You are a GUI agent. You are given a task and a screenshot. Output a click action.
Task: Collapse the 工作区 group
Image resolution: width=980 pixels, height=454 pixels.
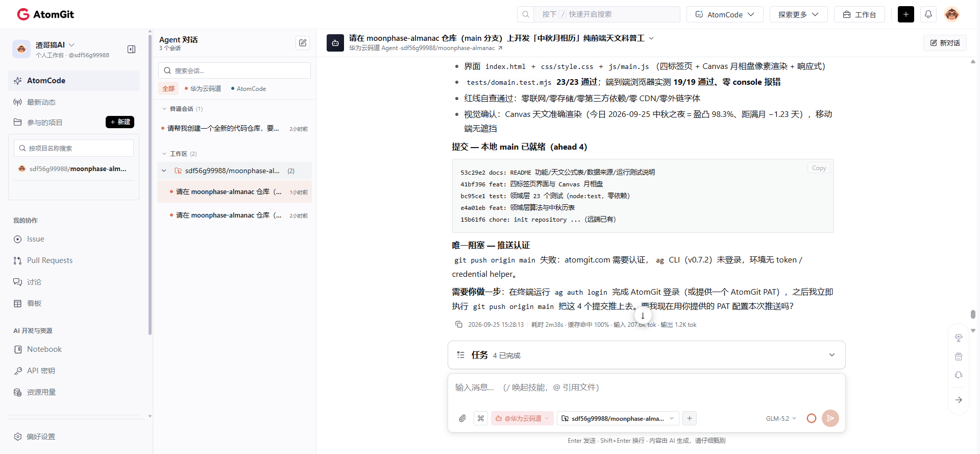click(x=164, y=154)
